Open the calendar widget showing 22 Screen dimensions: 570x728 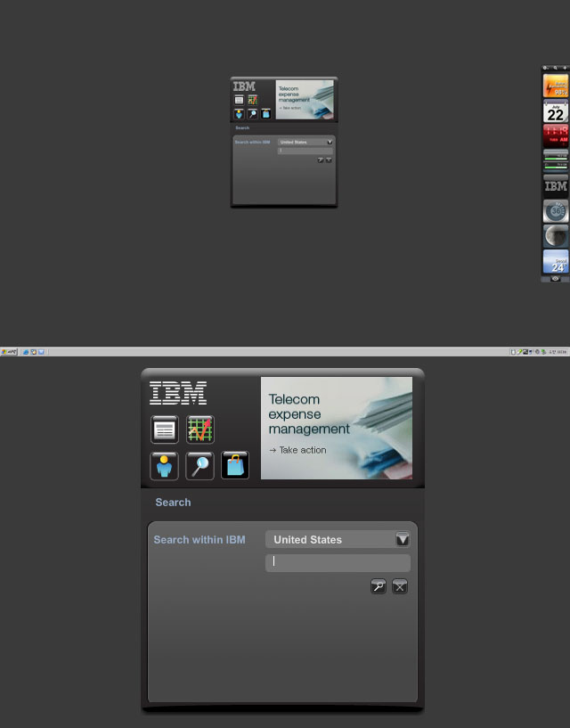coord(556,111)
